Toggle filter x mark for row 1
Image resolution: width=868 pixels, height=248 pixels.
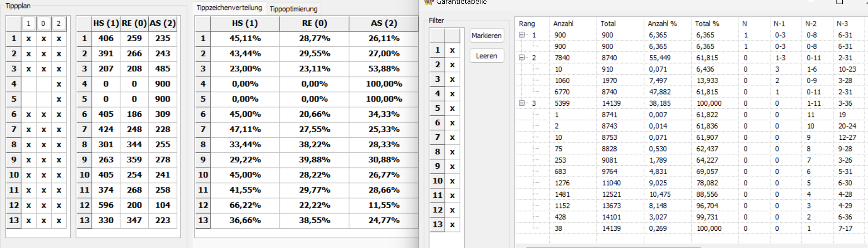tap(452, 50)
